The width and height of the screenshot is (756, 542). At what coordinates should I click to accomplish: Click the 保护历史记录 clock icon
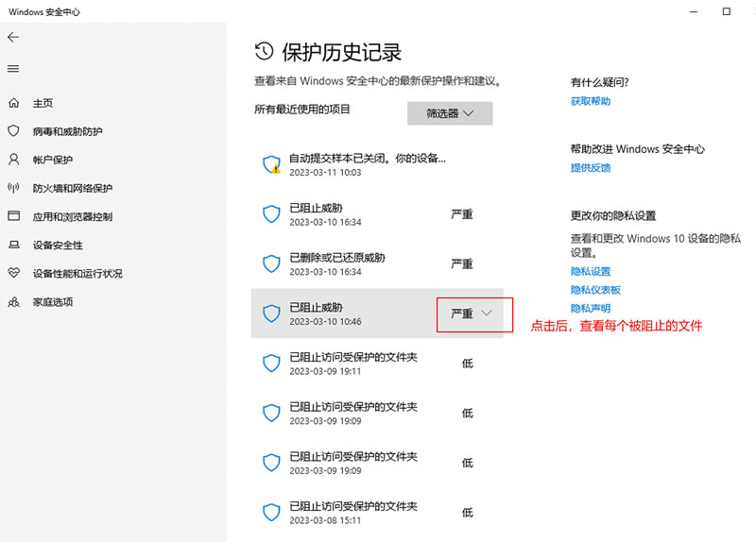tap(265, 51)
